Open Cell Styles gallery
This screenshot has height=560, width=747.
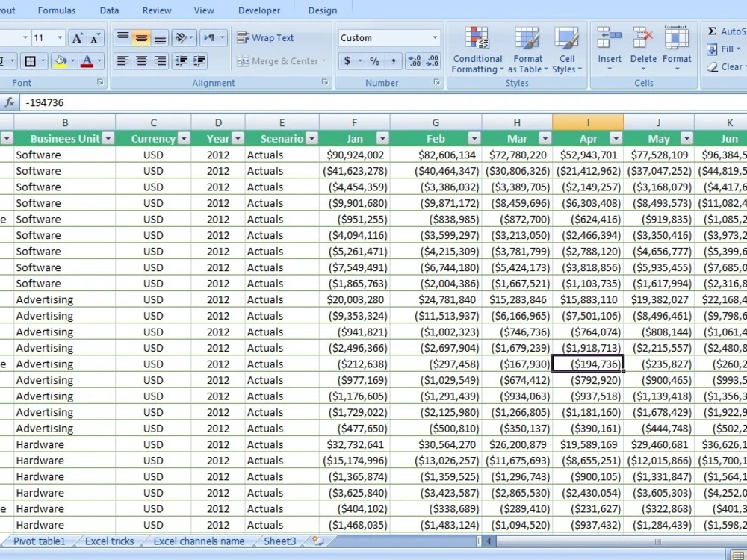coord(567,50)
